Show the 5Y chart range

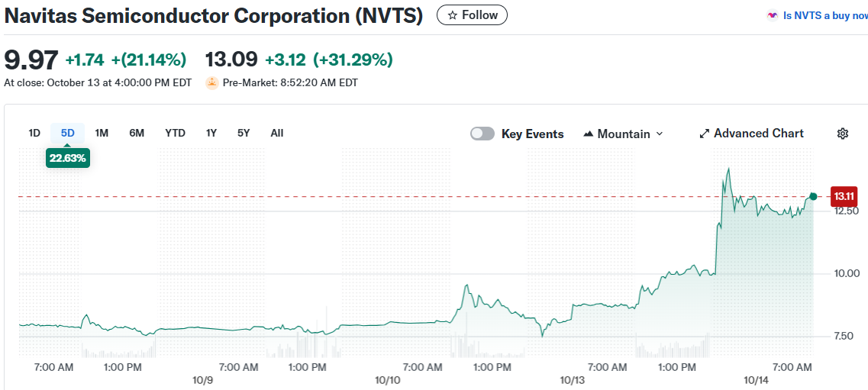[x=244, y=133]
